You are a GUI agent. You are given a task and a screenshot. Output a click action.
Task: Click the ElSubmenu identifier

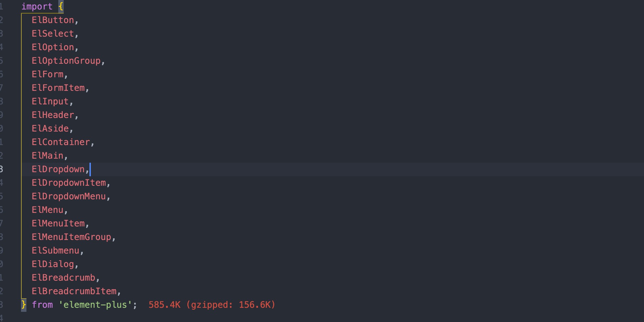coord(56,250)
